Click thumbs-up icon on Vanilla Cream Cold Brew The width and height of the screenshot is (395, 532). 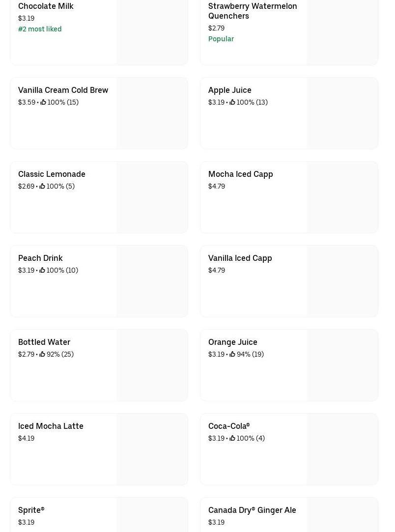43,102
